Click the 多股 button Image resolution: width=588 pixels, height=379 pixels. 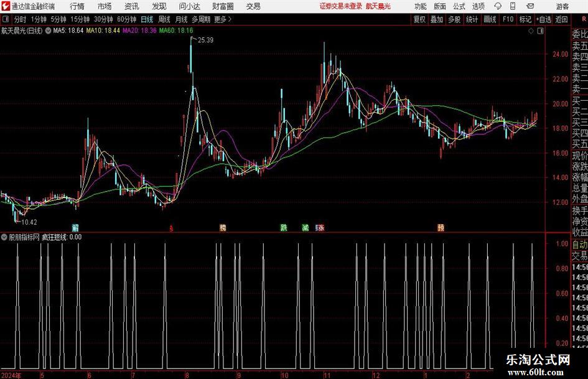[x=454, y=19]
